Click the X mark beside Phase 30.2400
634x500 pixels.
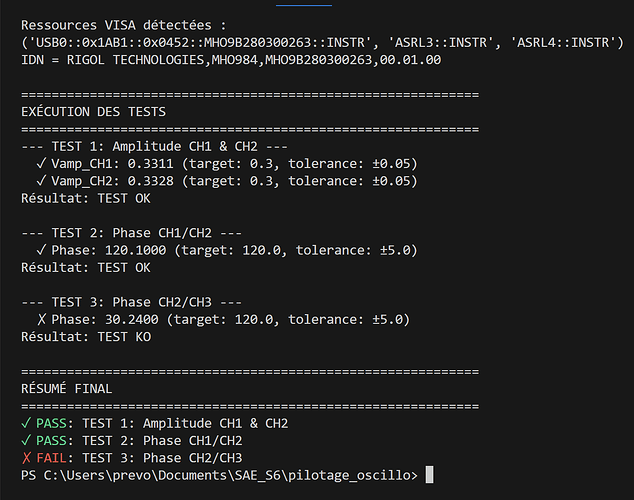click(x=40, y=319)
